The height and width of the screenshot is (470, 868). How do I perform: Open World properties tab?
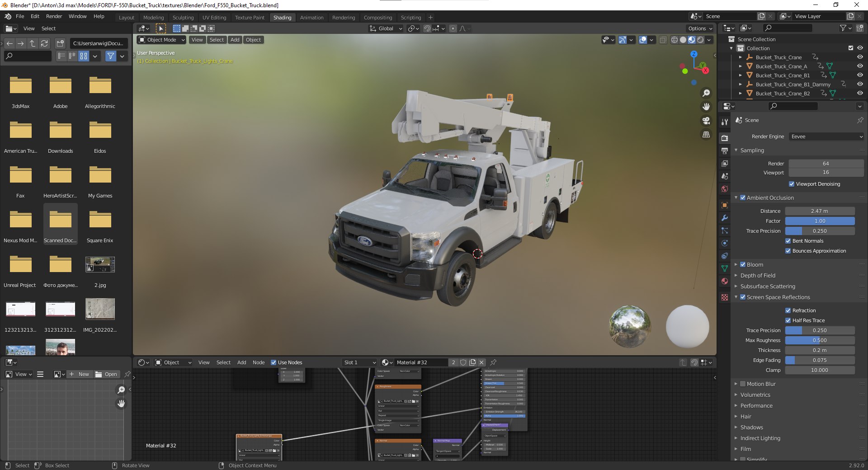click(x=725, y=189)
